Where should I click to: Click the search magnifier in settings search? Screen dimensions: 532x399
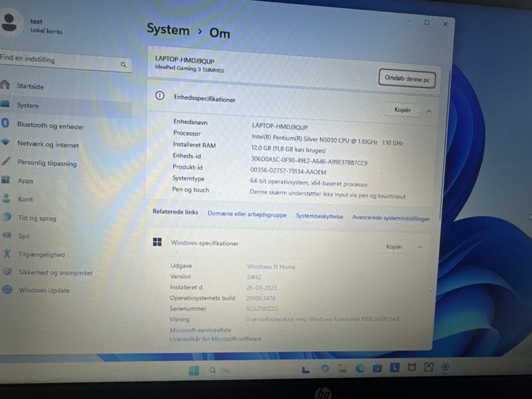(x=124, y=64)
